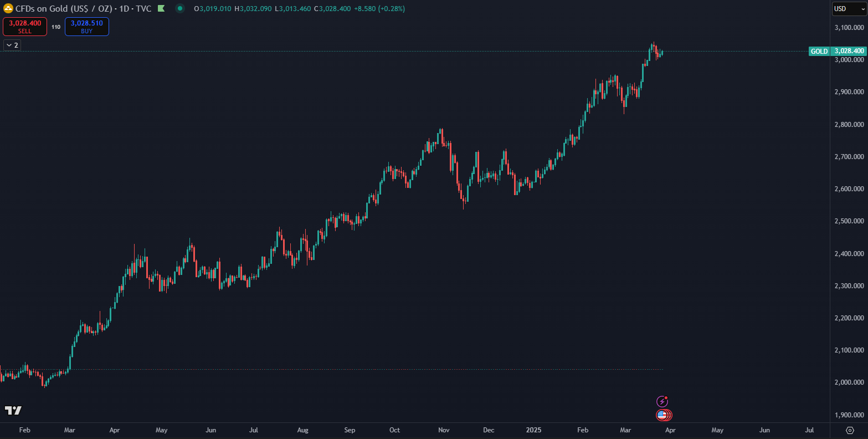Click the 3,028.400 current price label on scale
868x439 pixels.
tap(849, 51)
